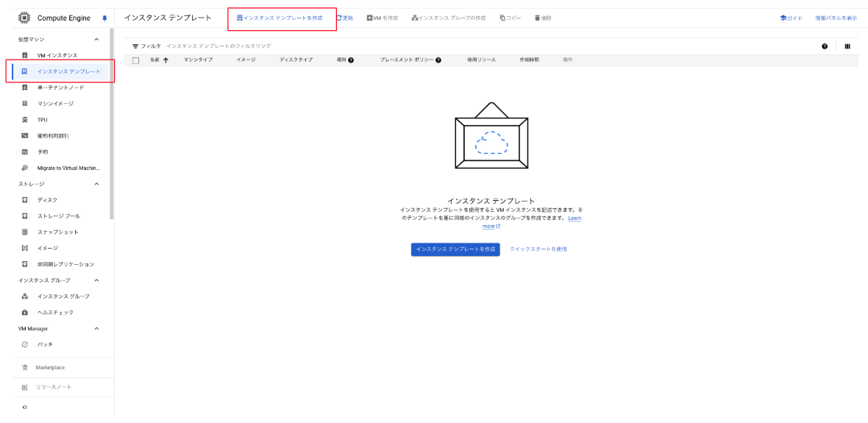Click the table help question-mark icon

click(825, 46)
